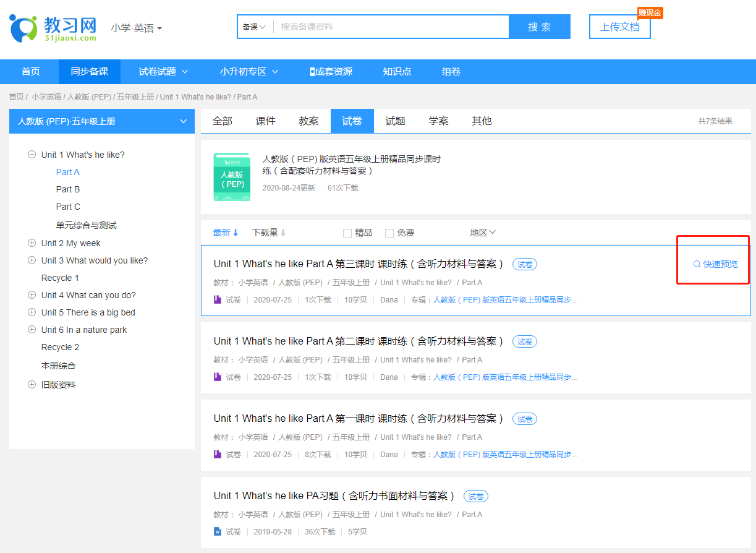756x553 pixels.
Task: Select Part B in the chapter tree
Action: pos(68,189)
